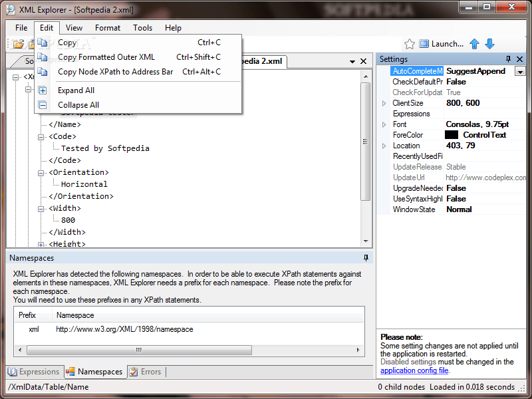Expand the Font setting row
This screenshot has height=399, width=532.
(x=383, y=124)
